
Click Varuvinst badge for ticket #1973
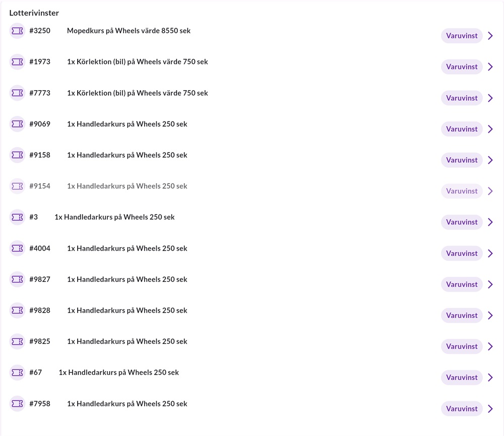coord(462,67)
